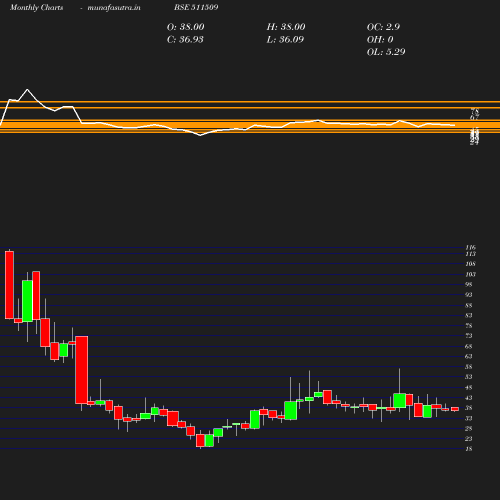Viewport: 500px width, 500px height.
Task: Click the last red candle at chart's right end
Action: pos(455,409)
